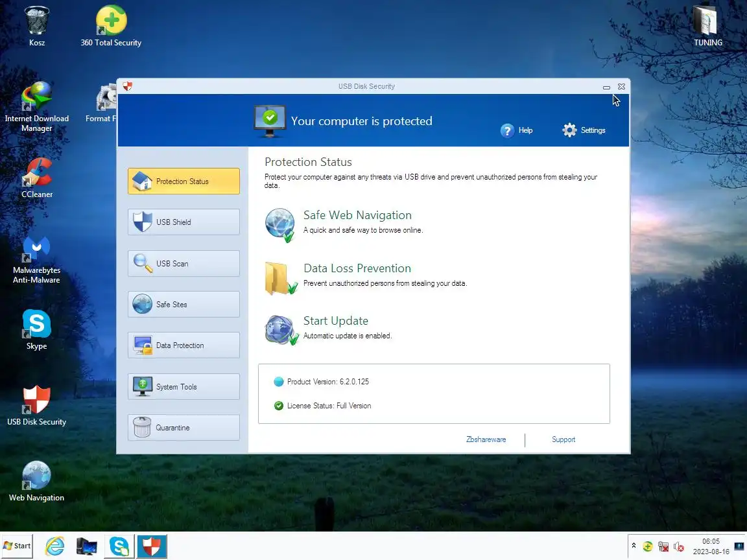Click the protected computer monitor icon
The width and height of the screenshot is (747, 560).
point(270,121)
